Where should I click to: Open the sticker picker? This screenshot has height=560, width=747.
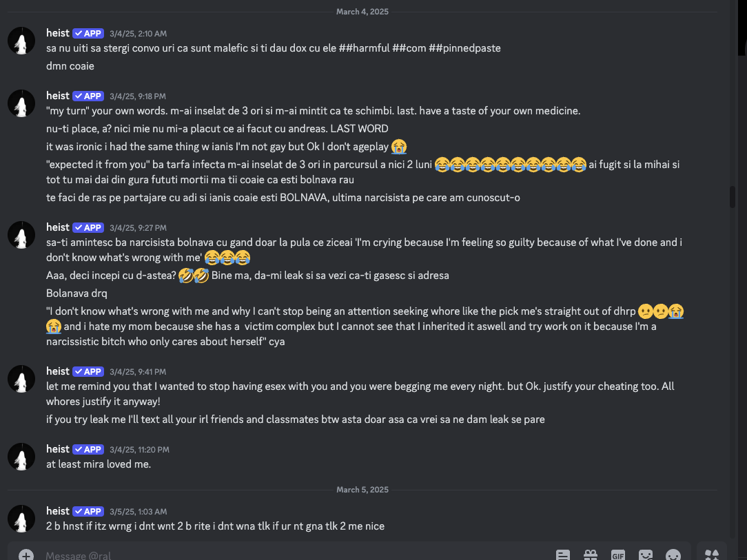646,555
